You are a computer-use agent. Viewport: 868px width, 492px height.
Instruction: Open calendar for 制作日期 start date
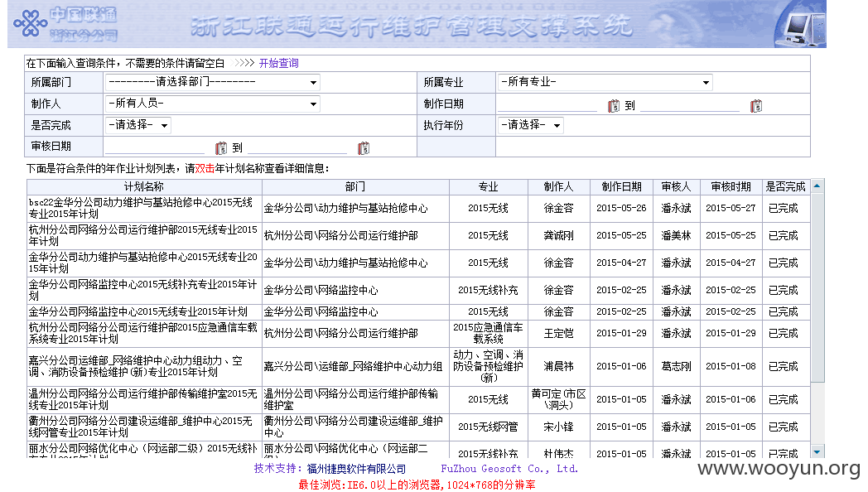614,106
